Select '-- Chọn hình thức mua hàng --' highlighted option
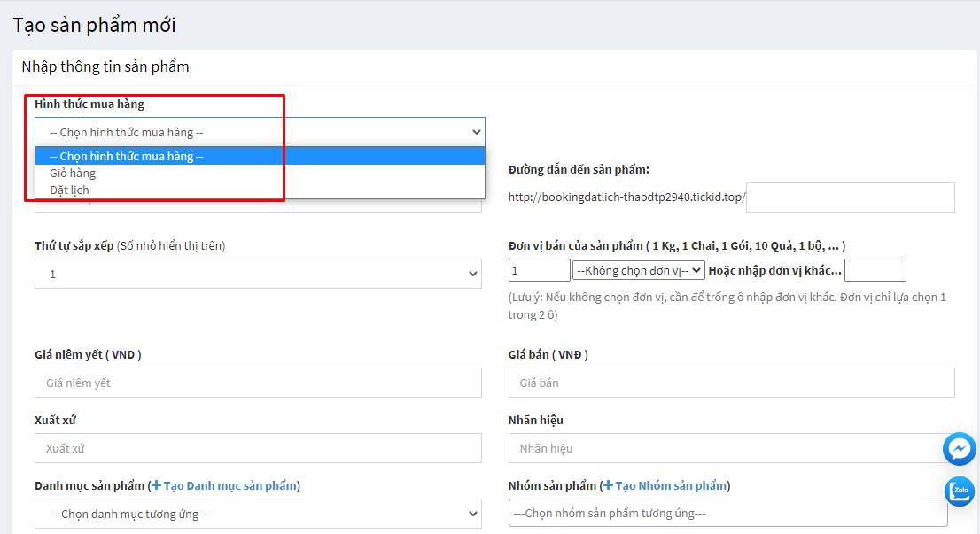This screenshot has height=534, width=980. [x=127, y=157]
